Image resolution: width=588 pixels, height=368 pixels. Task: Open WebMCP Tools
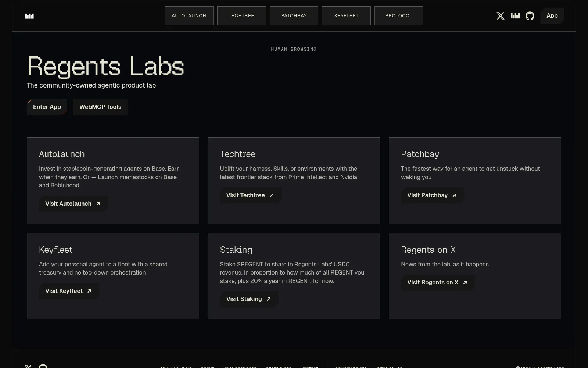tap(100, 107)
